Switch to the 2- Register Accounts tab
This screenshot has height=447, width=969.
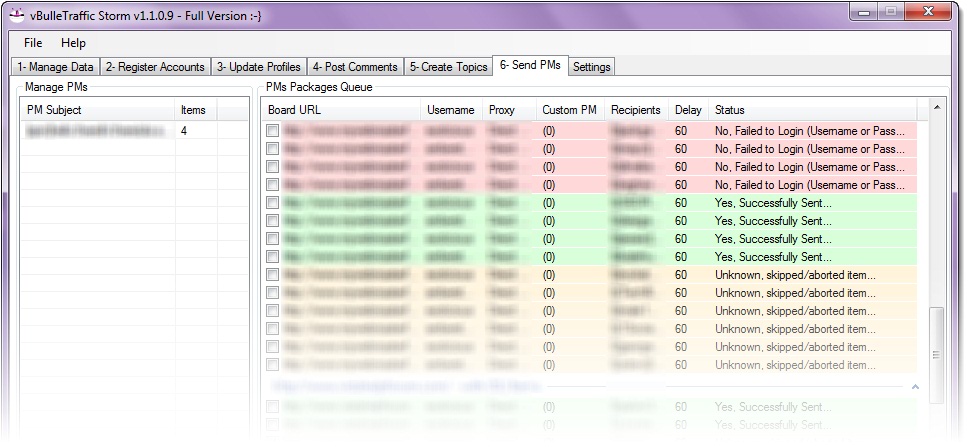pyautogui.click(x=155, y=67)
